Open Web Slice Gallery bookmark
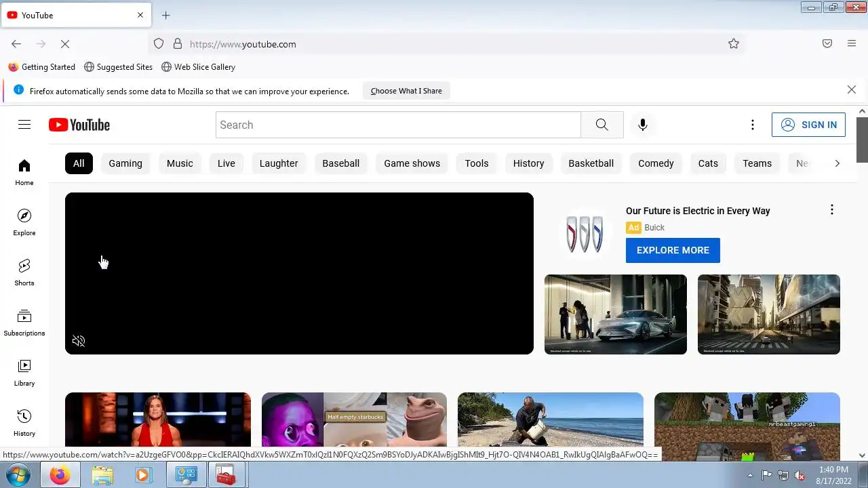This screenshot has height=488, width=868. [198, 67]
